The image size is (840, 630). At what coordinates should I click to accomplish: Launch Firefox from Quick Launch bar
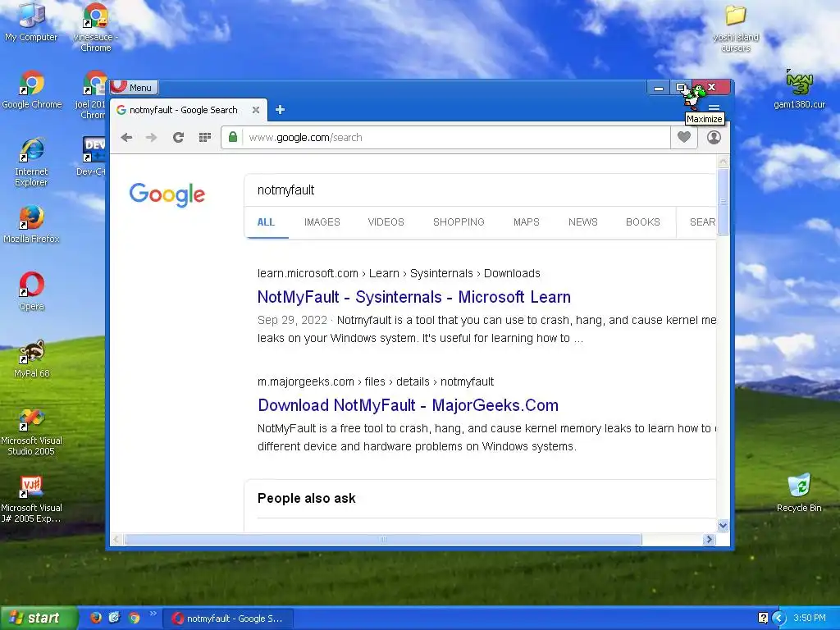point(96,618)
